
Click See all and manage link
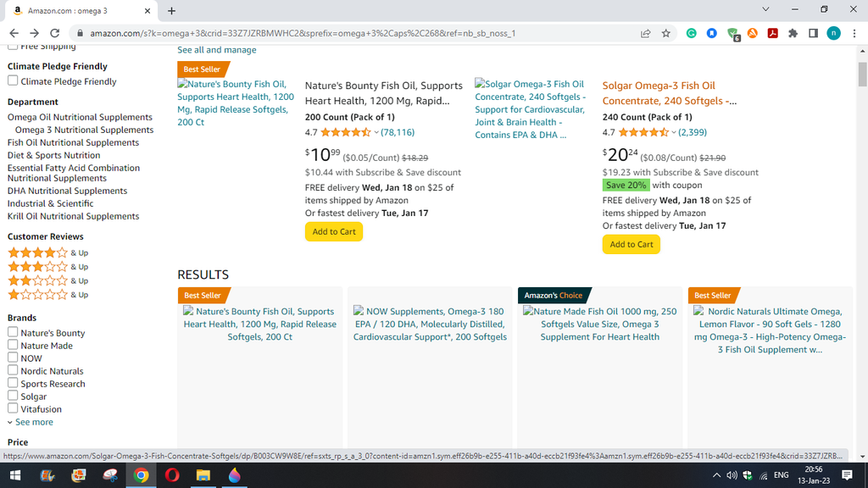coord(216,50)
